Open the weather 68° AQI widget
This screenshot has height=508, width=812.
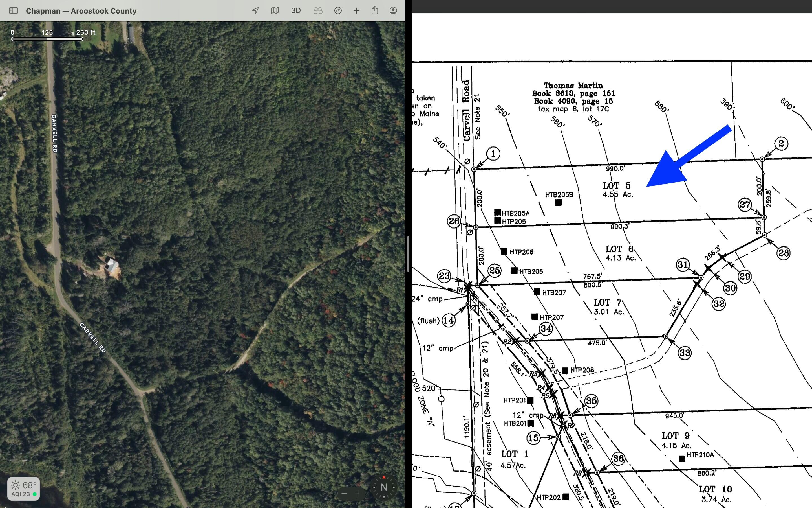pyautogui.click(x=23, y=489)
